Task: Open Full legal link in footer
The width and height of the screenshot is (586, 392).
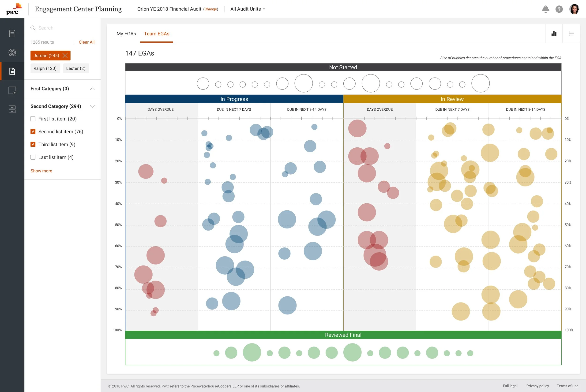Action: tap(510, 386)
